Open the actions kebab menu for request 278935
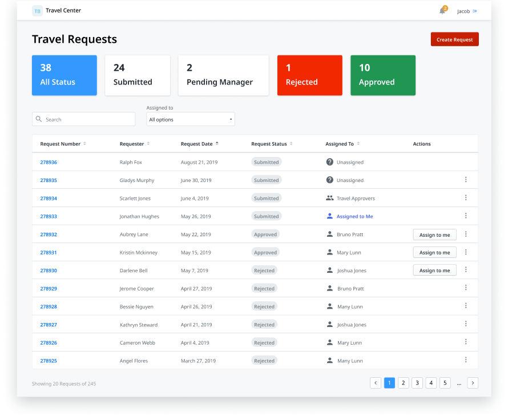The image size is (508, 420). (466, 180)
